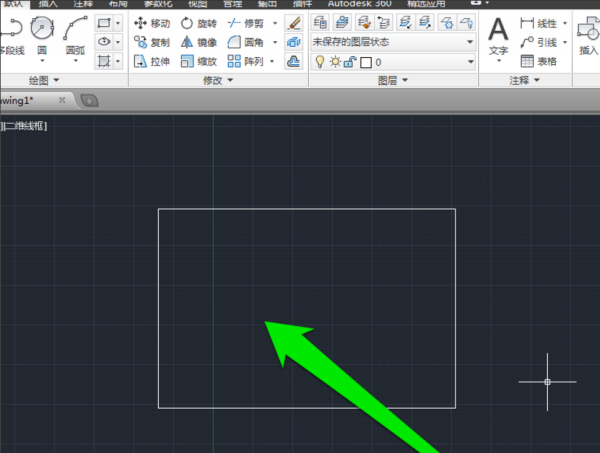Insert a Table (表格)

click(x=538, y=61)
